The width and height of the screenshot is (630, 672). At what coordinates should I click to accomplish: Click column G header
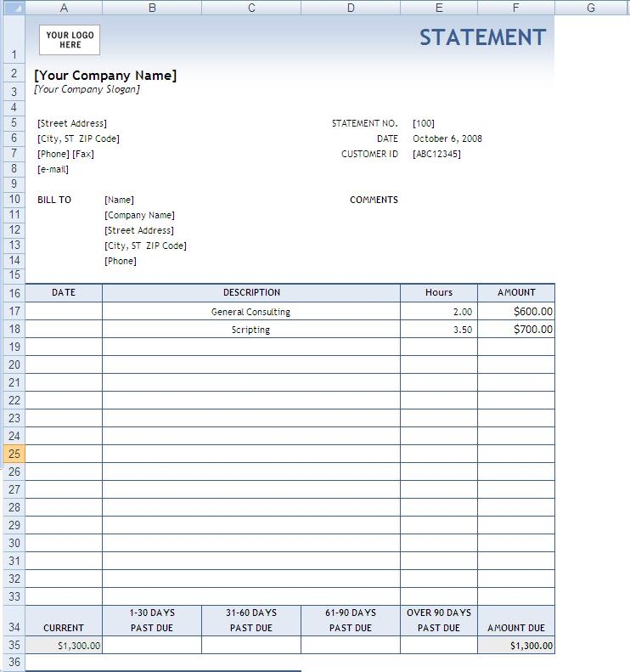pyautogui.click(x=590, y=8)
